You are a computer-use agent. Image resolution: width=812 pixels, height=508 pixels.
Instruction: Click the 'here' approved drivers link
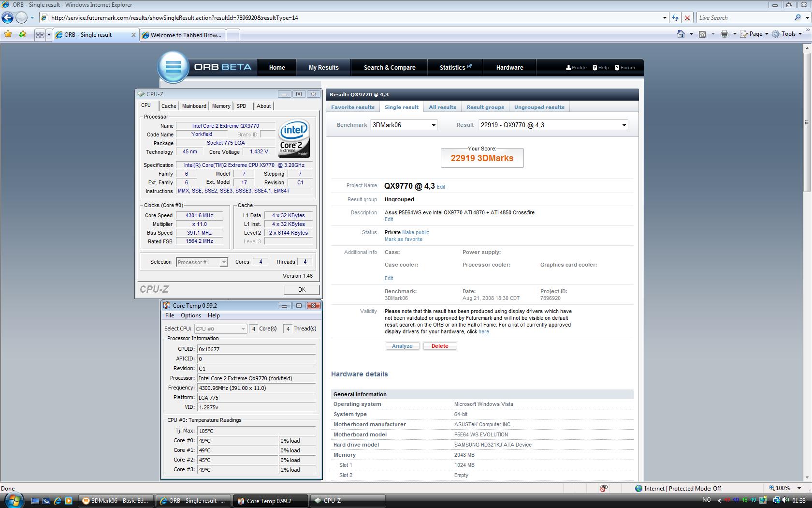point(483,331)
